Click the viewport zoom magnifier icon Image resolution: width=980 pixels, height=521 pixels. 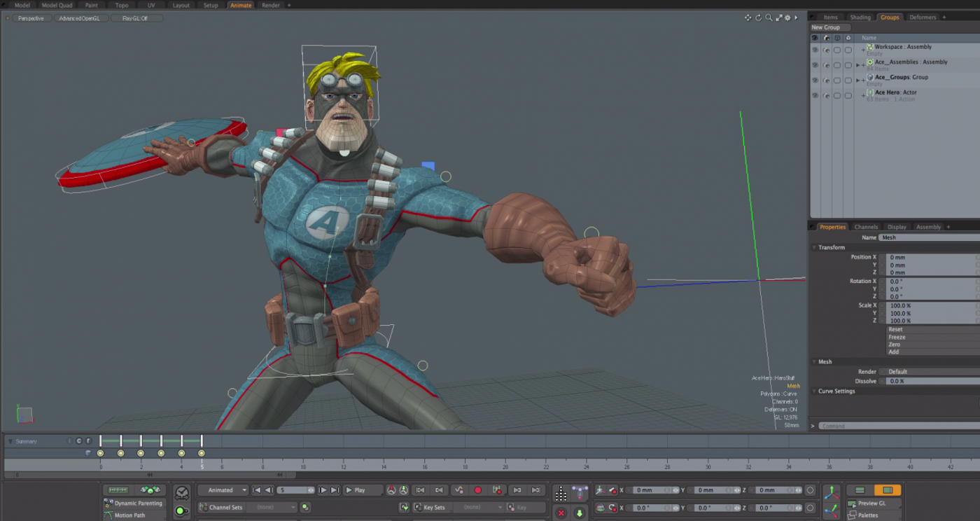tap(769, 18)
